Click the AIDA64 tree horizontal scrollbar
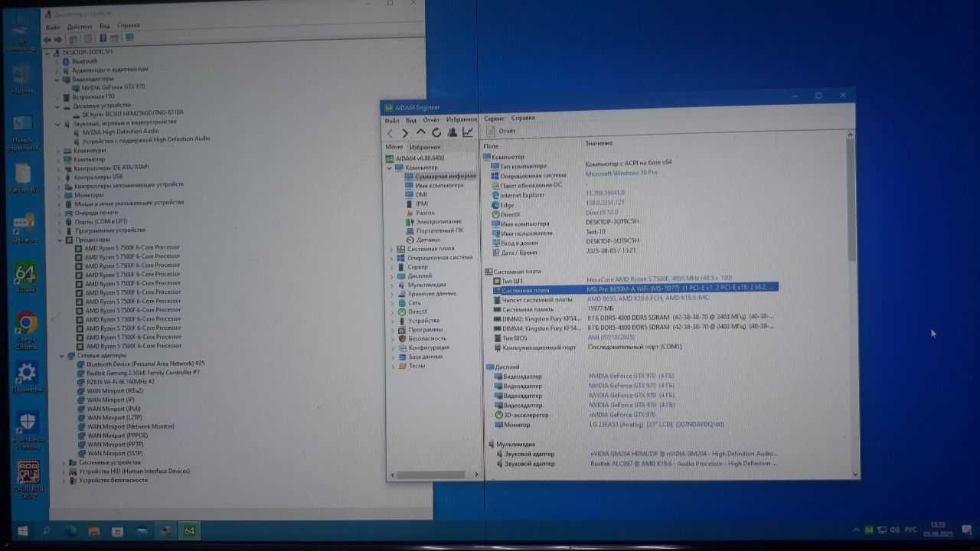This screenshot has height=551, width=980. pyautogui.click(x=434, y=475)
